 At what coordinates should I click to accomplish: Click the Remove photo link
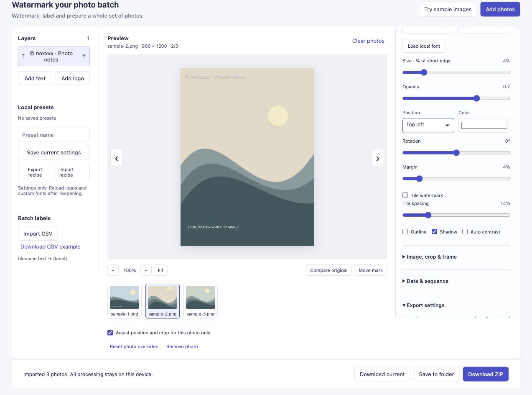pyautogui.click(x=182, y=346)
